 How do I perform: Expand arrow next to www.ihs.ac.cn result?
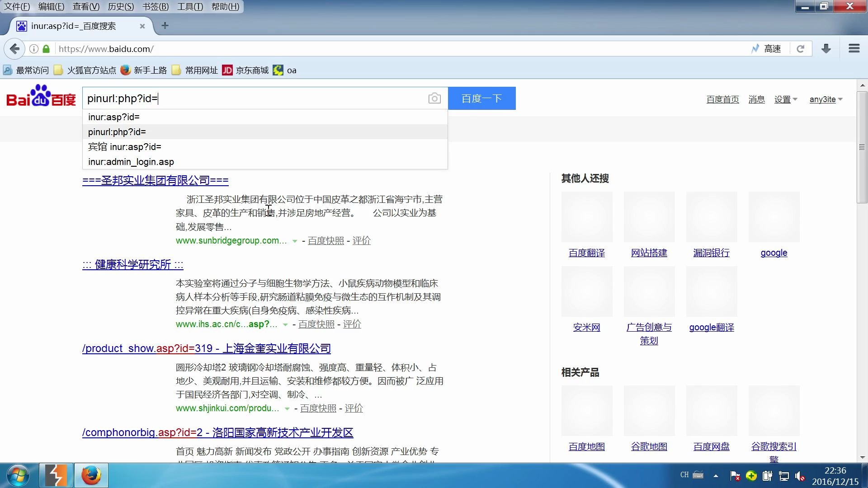pos(285,325)
